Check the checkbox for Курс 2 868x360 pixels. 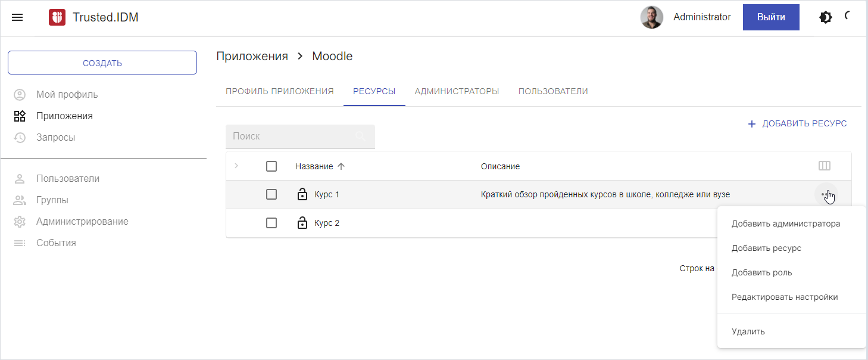[x=271, y=223]
